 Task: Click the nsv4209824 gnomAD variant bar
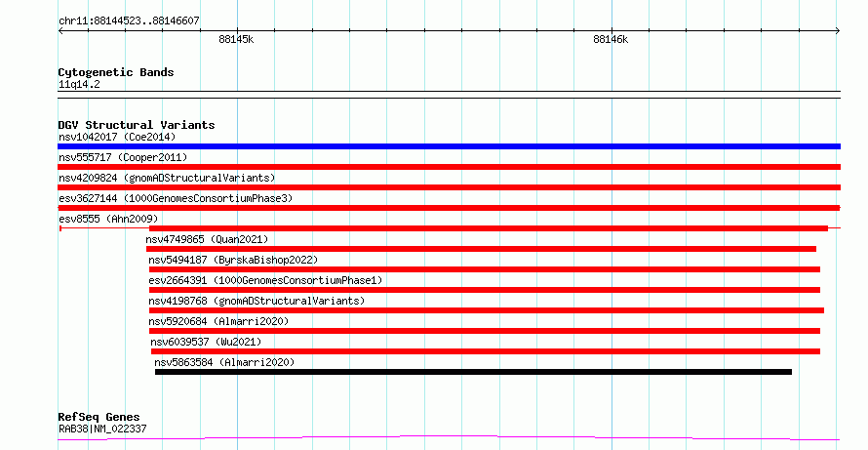click(x=449, y=187)
